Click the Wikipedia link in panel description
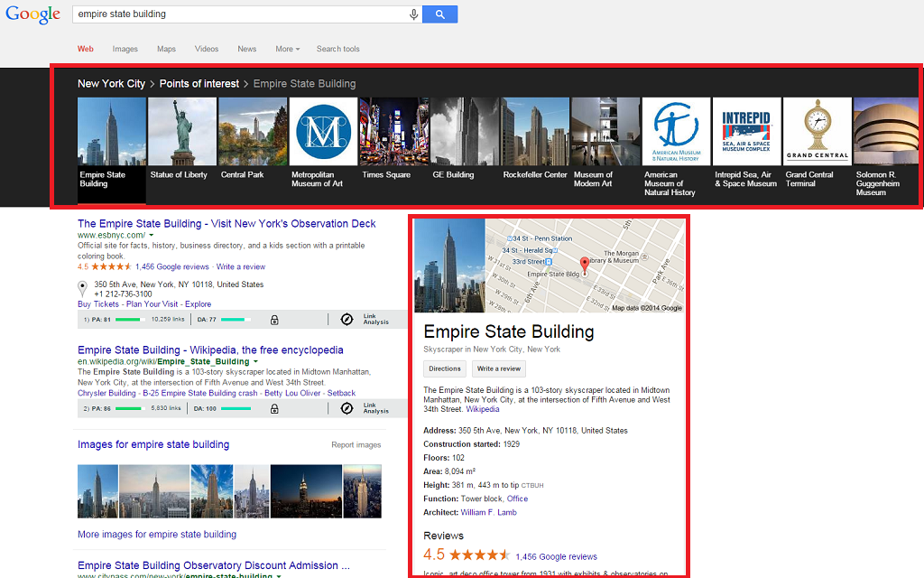The width and height of the screenshot is (924, 578). point(483,409)
